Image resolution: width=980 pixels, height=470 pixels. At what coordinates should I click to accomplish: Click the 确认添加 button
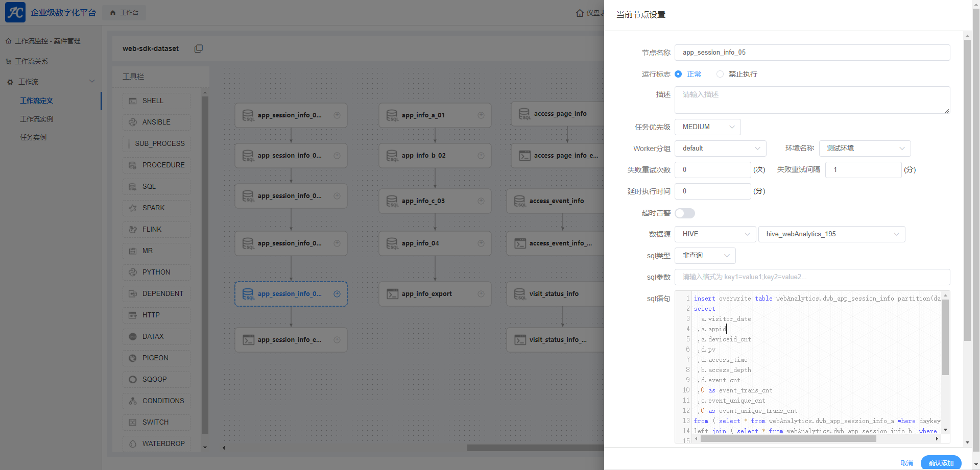(941, 463)
